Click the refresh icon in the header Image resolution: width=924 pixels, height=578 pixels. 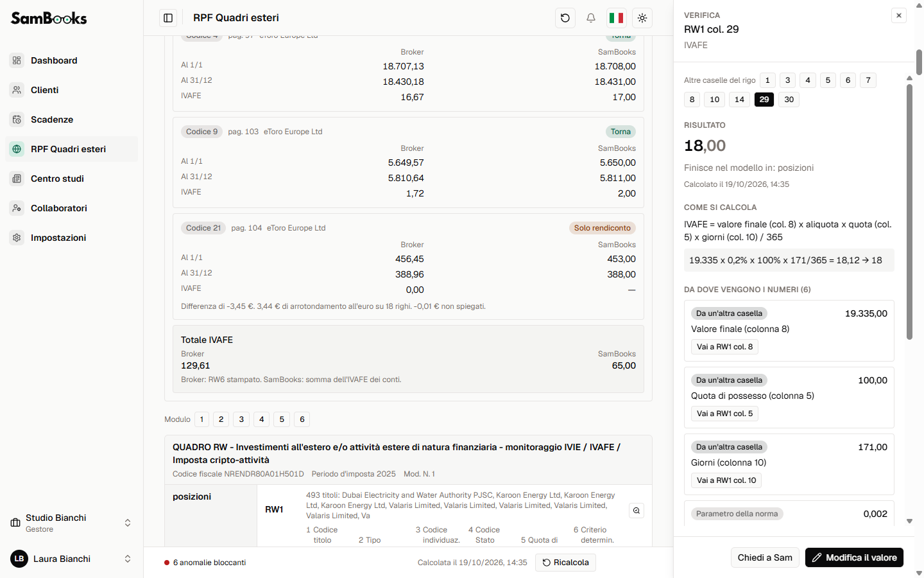pos(565,18)
